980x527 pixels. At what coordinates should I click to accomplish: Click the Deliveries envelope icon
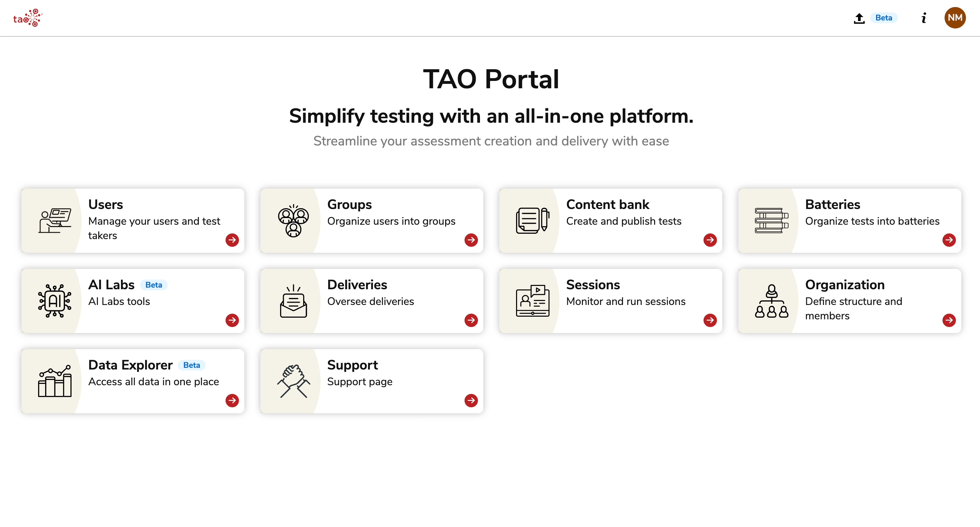coord(293,301)
